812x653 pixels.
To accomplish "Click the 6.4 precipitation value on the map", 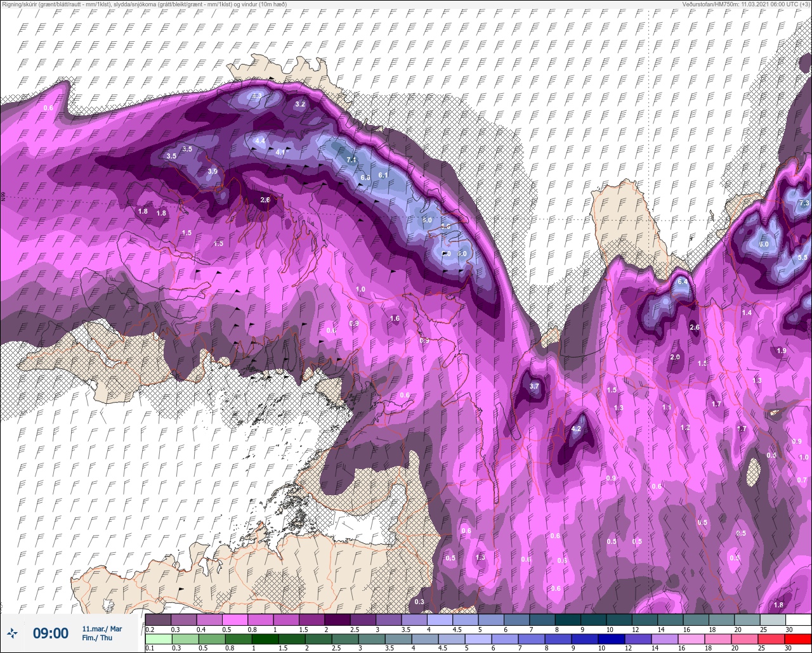I will pyautogui.click(x=683, y=281).
